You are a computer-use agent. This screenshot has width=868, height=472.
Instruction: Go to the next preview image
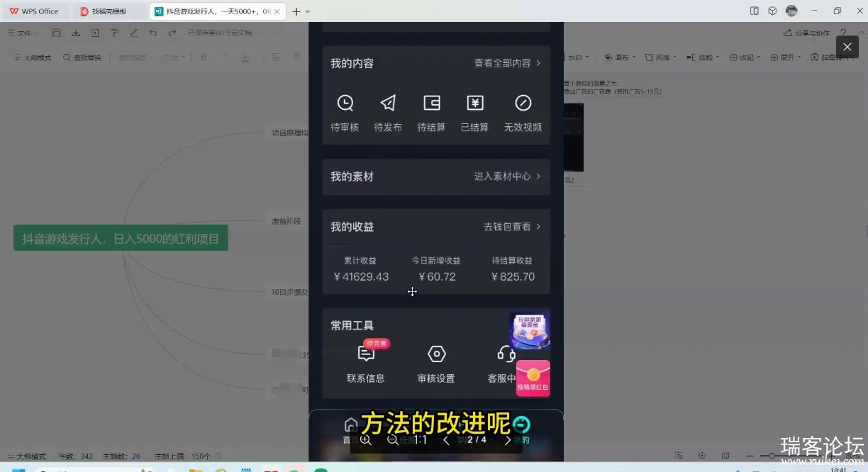click(507, 440)
